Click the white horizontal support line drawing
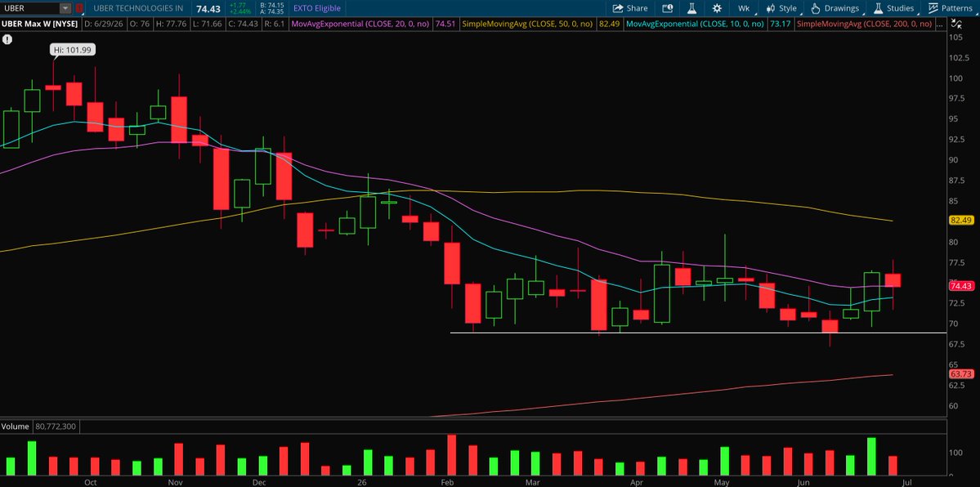The width and height of the screenshot is (980, 487). tap(698, 333)
